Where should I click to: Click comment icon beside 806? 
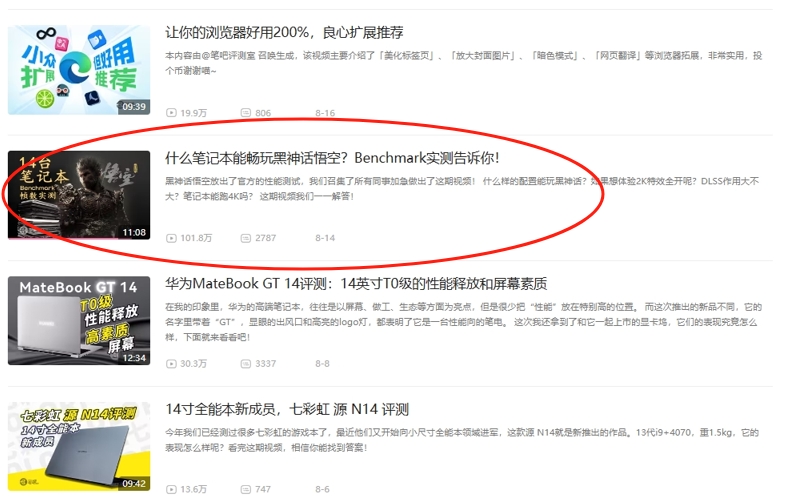tap(246, 113)
